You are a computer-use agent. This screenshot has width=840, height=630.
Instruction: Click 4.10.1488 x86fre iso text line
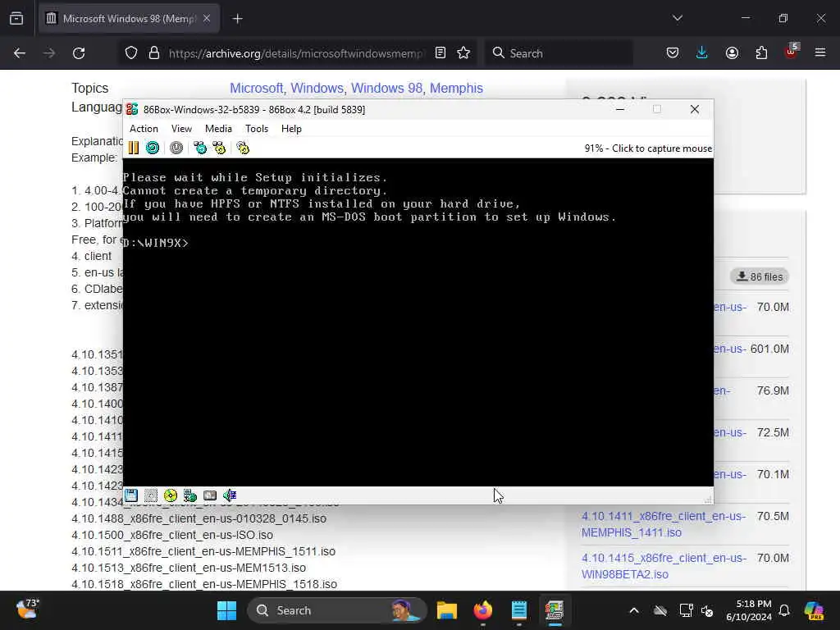[x=199, y=518]
